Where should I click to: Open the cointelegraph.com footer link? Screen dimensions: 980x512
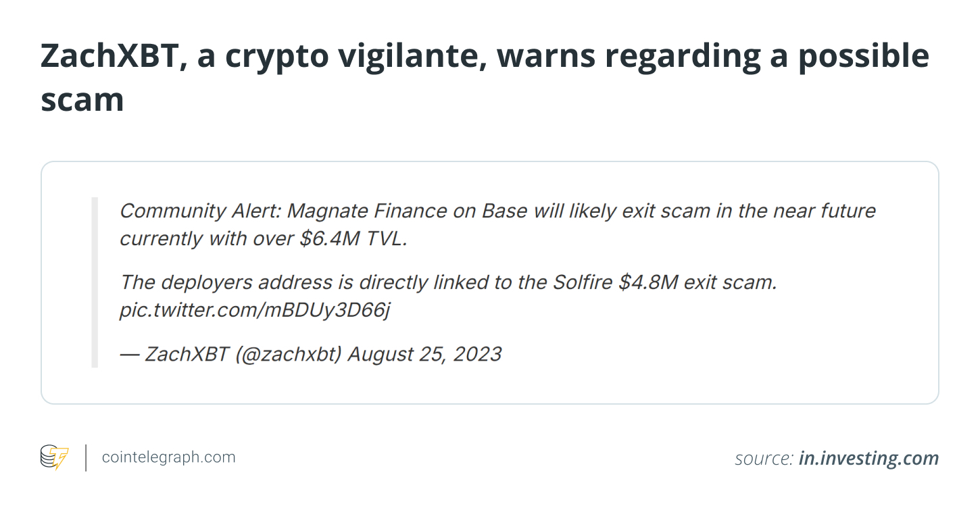point(168,457)
